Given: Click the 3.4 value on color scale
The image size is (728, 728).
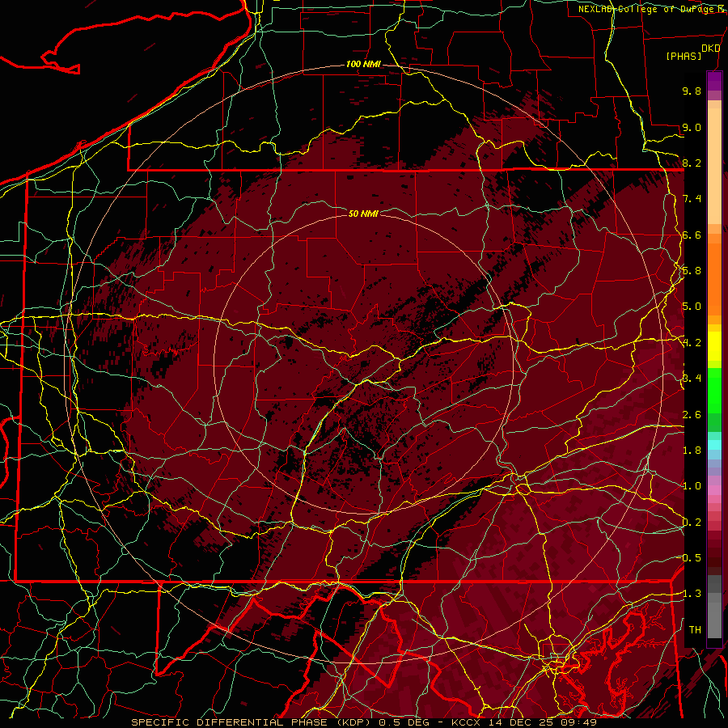Looking at the screenshot, I should pyautogui.click(x=692, y=379).
